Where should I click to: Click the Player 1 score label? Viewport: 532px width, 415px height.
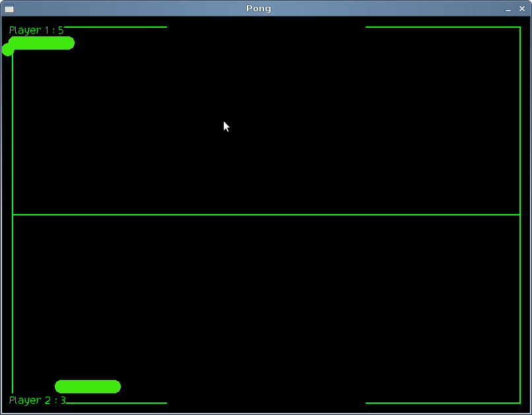coord(36,30)
